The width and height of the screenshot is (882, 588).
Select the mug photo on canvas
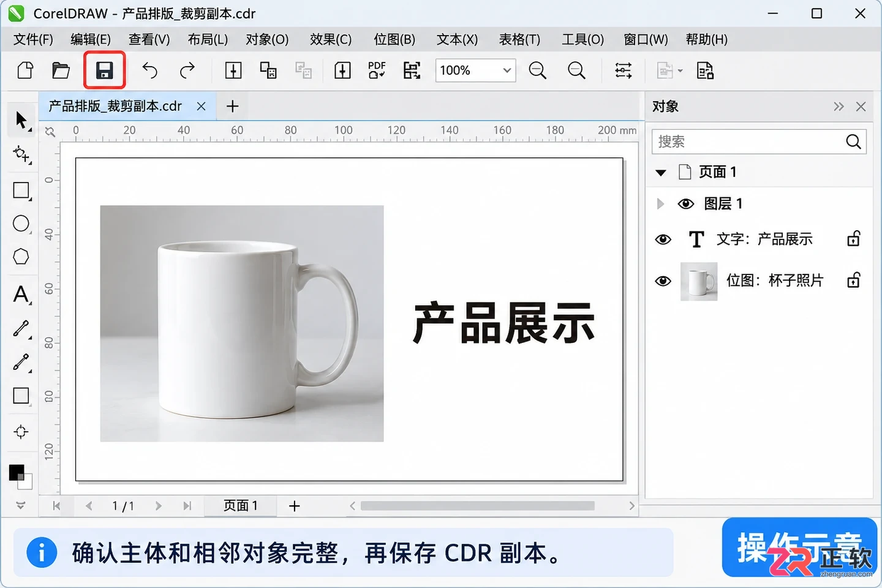pyautogui.click(x=242, y=323)
